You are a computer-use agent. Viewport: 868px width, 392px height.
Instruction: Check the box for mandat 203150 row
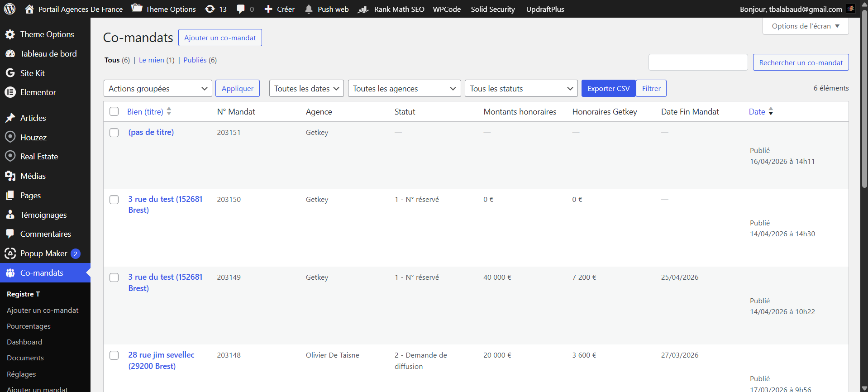[x=114, y=200]
